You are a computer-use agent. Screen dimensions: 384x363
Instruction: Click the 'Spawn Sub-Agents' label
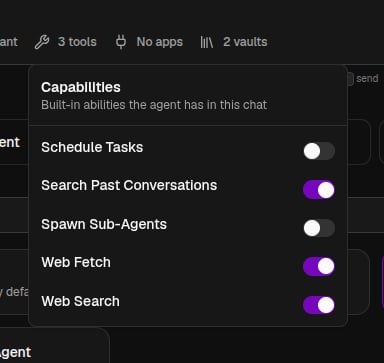pyautogui.click(x=104, y=224)
